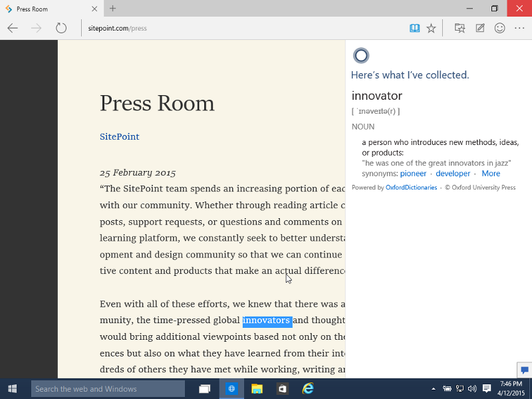Expand More synonyms in Cortana pane
Viewport: 532px width, 399px height.
[x=491, y=174]
